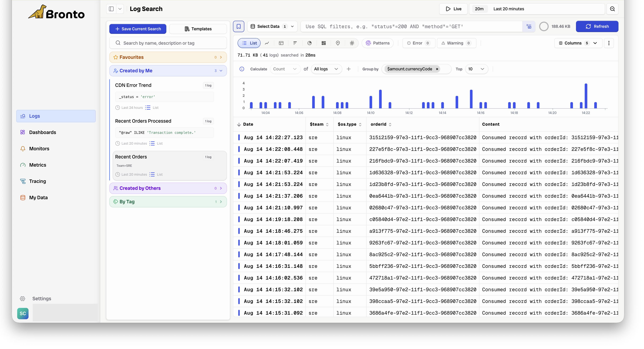Go to Logs in the sidebar
The image size is (644, 349).
tap(56, 116)
